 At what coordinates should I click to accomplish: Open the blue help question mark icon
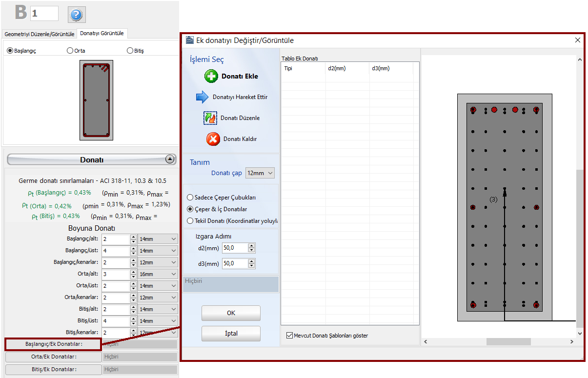[76, 15]
